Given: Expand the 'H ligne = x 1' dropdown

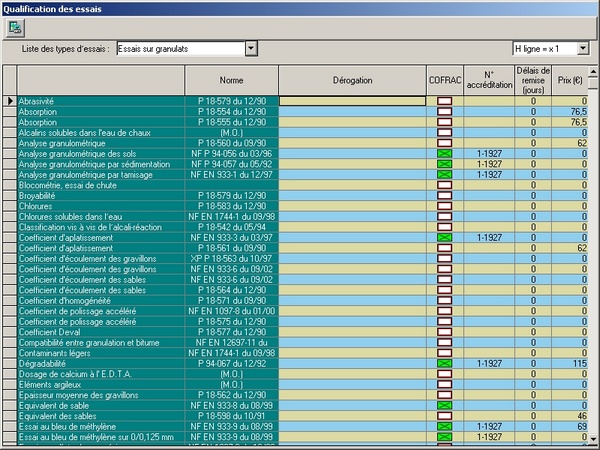Looking at the screenshot, I should click(582, 48).
